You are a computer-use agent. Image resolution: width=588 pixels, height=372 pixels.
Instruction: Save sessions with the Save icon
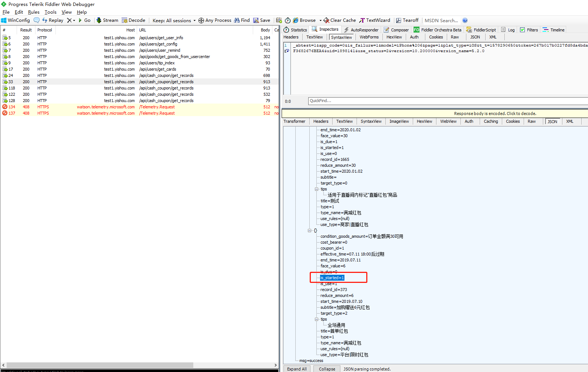click(262, 20)
